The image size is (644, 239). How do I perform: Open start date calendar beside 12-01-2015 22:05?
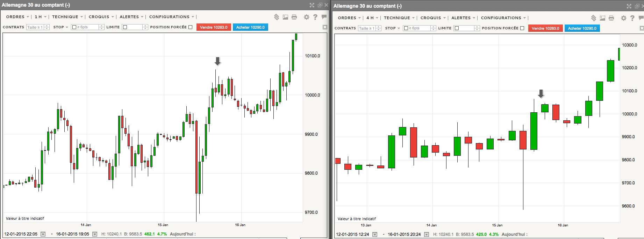[x=43, y=234]
